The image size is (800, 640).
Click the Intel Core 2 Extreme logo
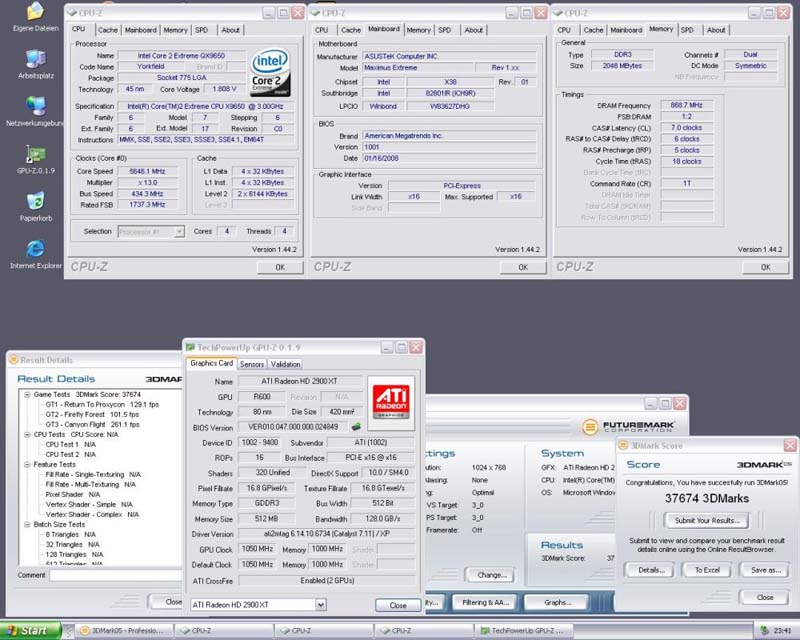[x=270, y=72]
